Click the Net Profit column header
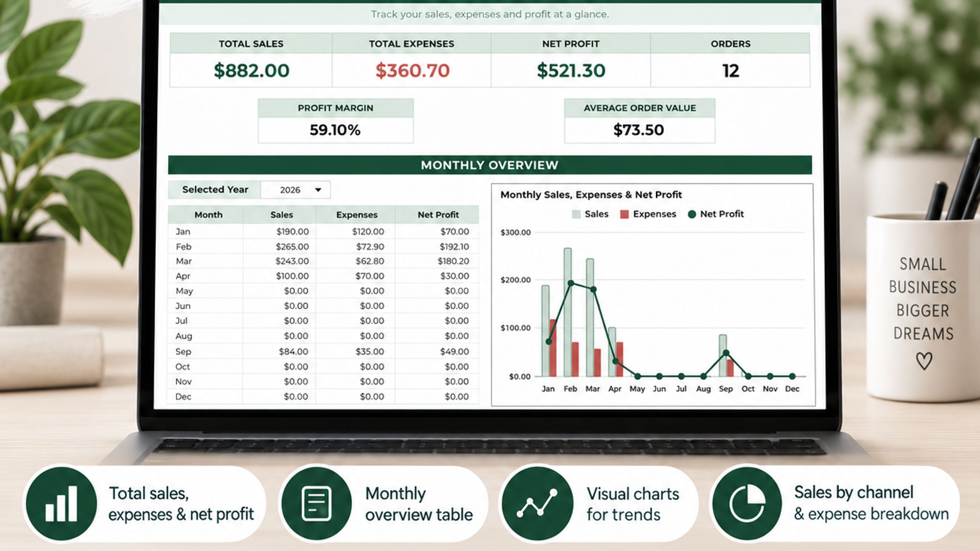This screenshot has width=980, height=551. pos(438,215)
